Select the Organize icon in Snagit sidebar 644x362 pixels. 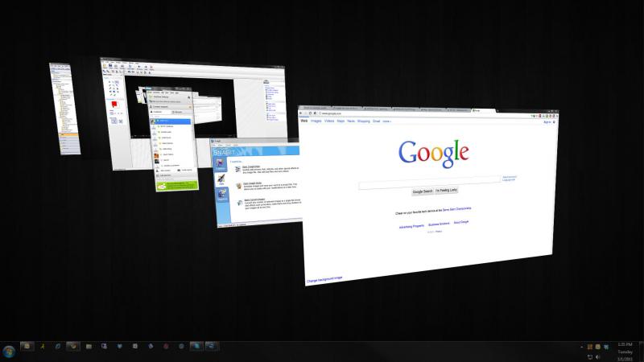click(222, 195)
